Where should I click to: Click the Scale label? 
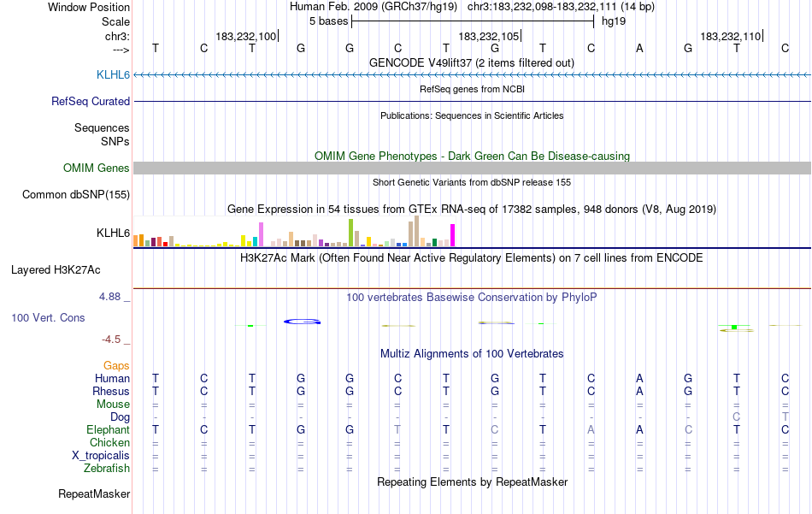tap(115, 21)
